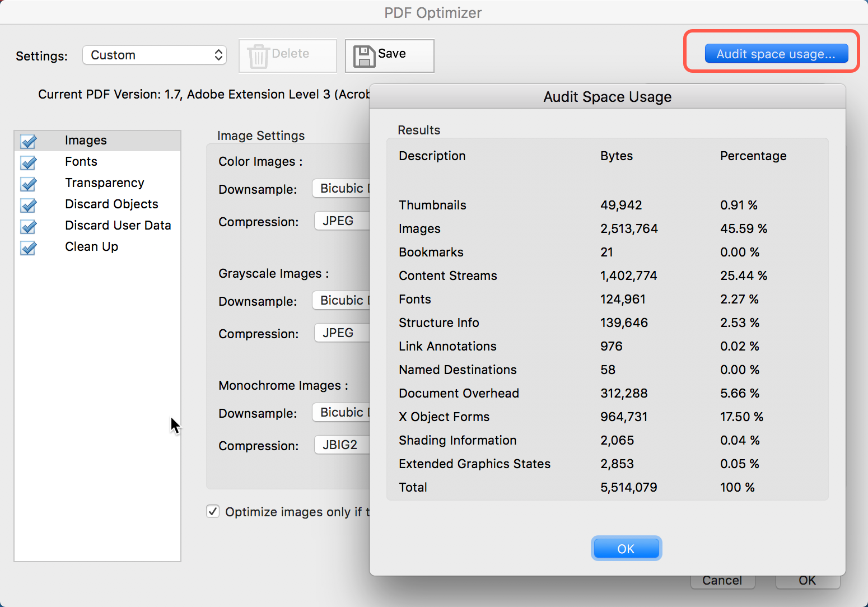868x607 pixels.
Task: Open the Settings Custom dropdown
Action: [x=155, y=55]
